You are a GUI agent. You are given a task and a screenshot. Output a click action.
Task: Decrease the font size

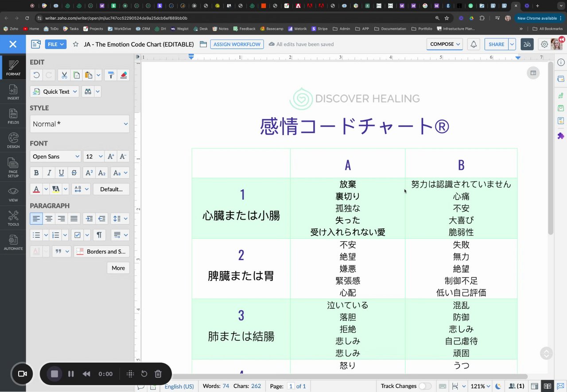click(x=123, y=157)
